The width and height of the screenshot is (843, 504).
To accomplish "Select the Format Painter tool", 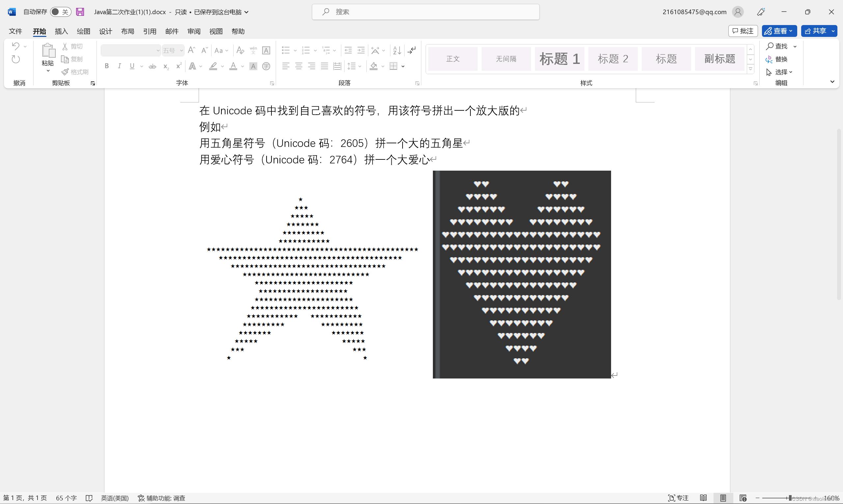I will click(75, 71).
